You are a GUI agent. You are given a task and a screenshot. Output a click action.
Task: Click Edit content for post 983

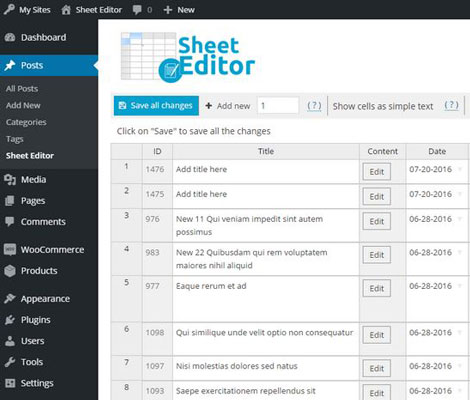click(377, 255)
